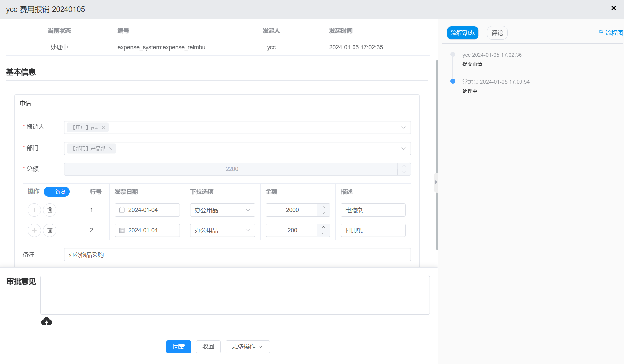Expand the 部门 dropdown

click(403, 149)
